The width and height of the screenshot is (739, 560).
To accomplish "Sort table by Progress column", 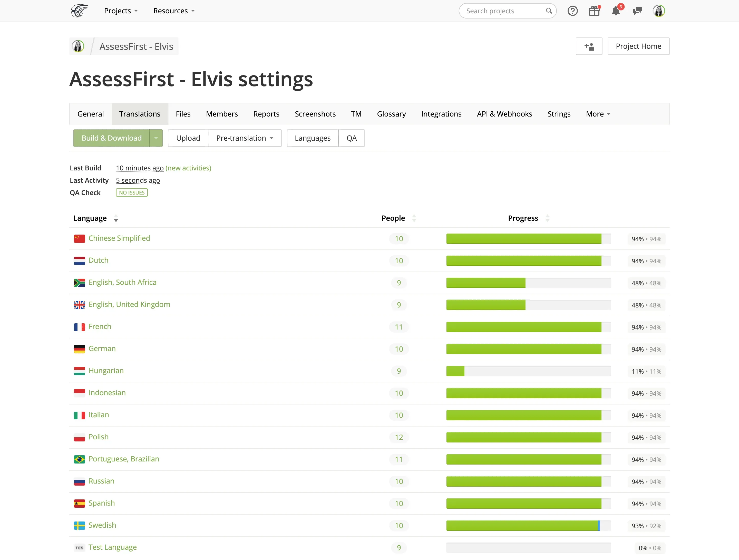I will point(523,218).
